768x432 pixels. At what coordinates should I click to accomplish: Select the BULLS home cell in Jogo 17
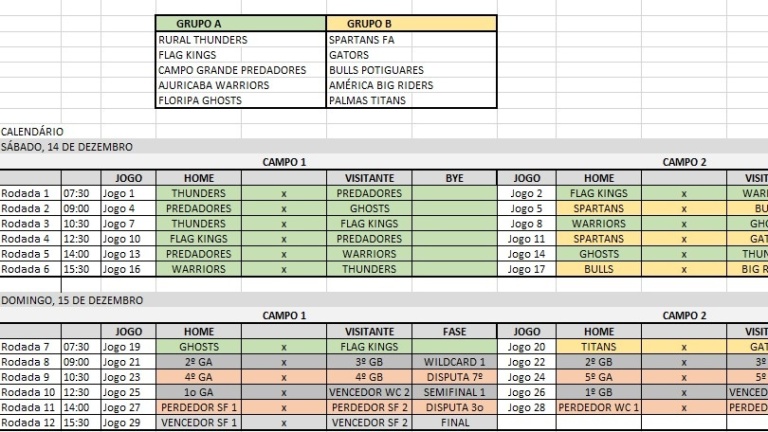(599, 269)
